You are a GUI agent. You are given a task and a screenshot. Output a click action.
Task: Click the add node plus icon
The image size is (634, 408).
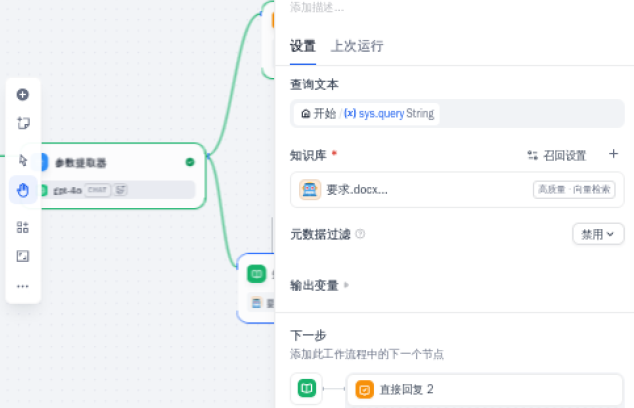pos(23,95)
